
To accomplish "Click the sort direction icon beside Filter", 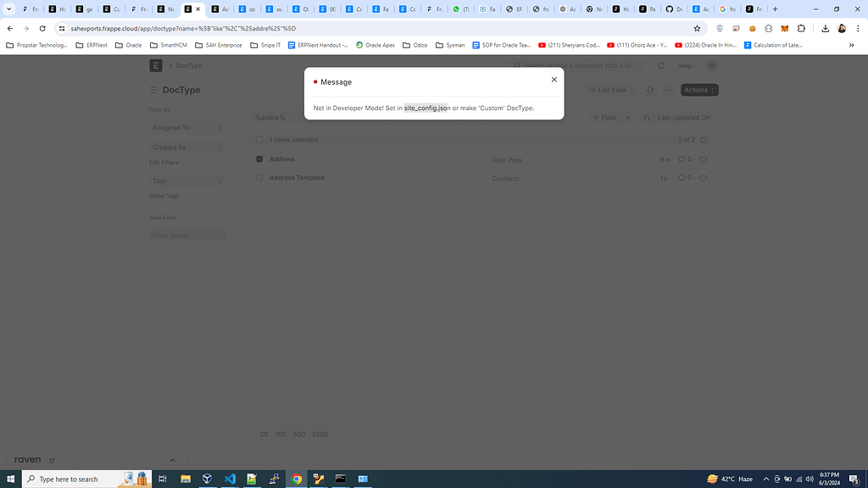I will pos(648,118).
